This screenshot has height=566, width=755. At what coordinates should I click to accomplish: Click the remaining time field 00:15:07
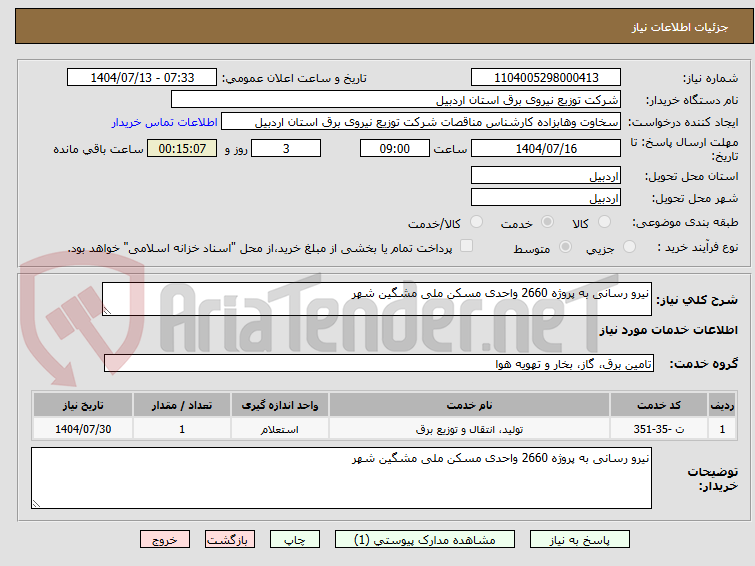click(182, 148)
